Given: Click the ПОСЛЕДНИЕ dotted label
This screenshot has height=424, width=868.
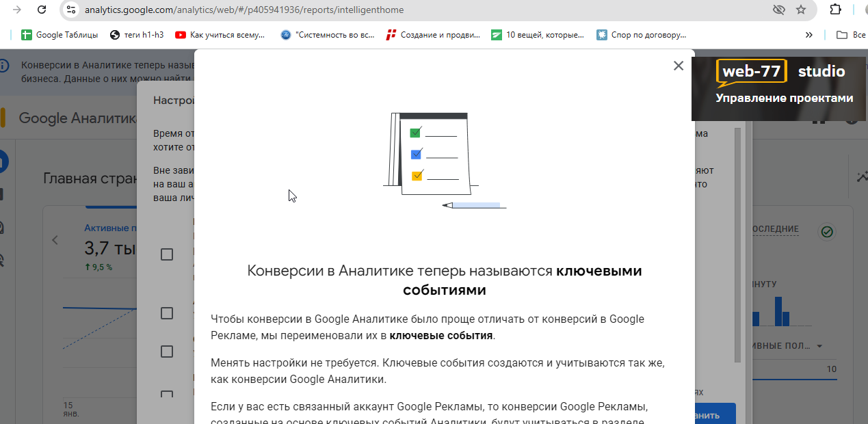Looking at the screenshot, I should pyautogui.click(x=776, y=229).
